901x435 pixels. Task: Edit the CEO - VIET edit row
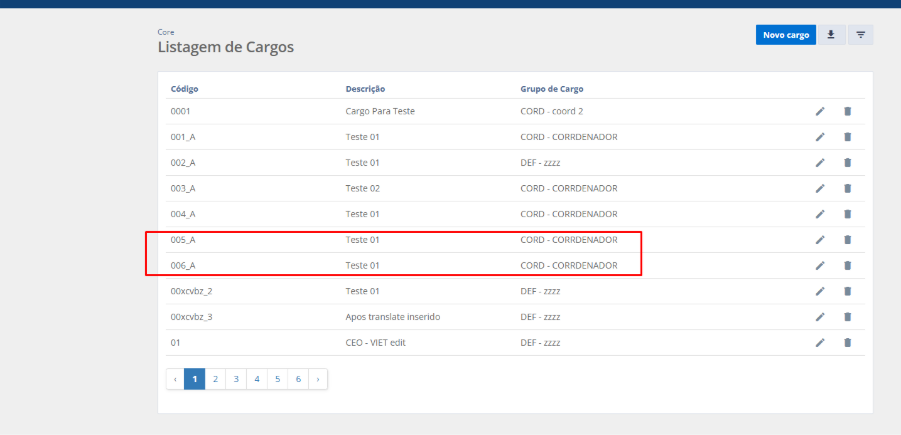pyautogui.click(x=820, y=343)
